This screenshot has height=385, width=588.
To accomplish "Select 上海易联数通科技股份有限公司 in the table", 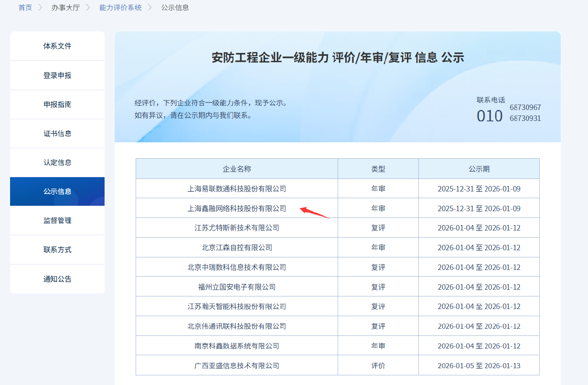I will tap(236, 188).
